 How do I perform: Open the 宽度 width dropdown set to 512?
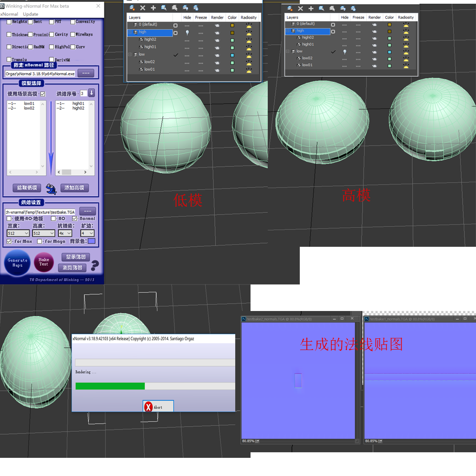(18, 233)
